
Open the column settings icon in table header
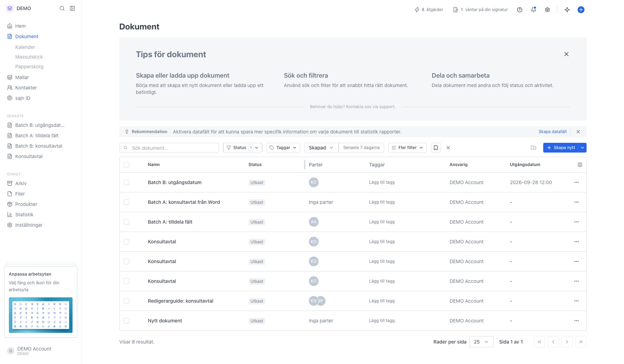(x=580, y=165)
